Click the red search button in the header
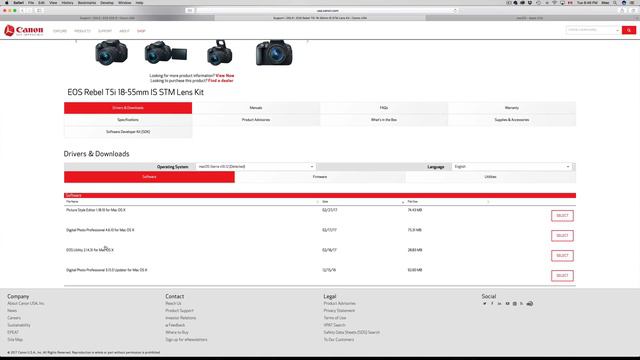640x360 pixels. point(629,30)
